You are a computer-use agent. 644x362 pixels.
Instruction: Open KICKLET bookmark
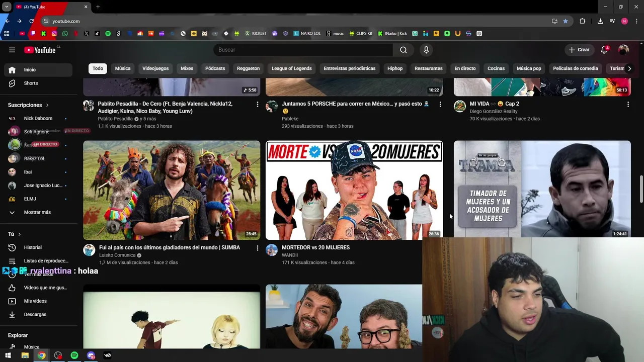256,34
